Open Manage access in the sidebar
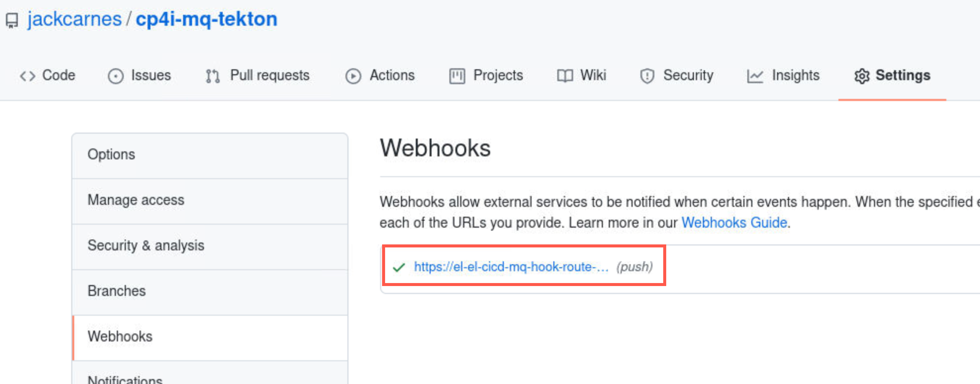Screen dimensions: 980x384 pos(210,200)
